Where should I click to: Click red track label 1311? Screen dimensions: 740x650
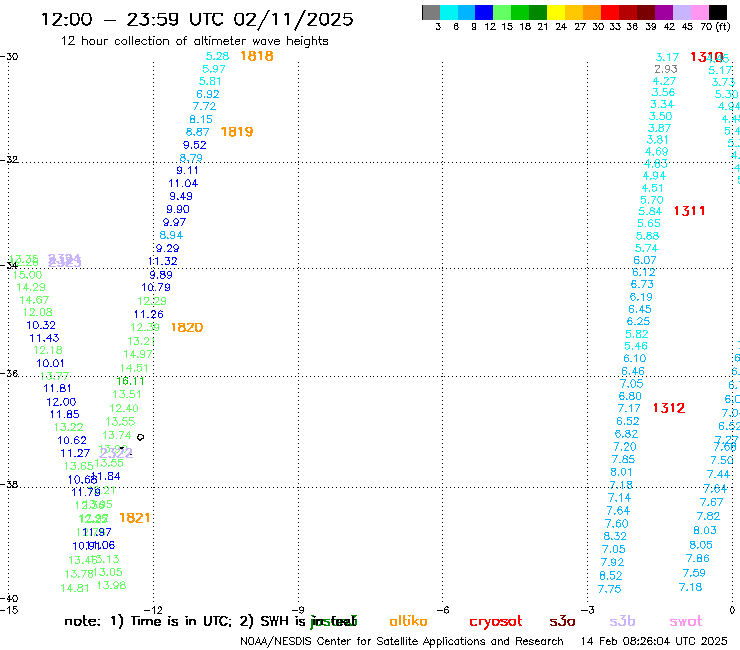[x=690, y=211]
